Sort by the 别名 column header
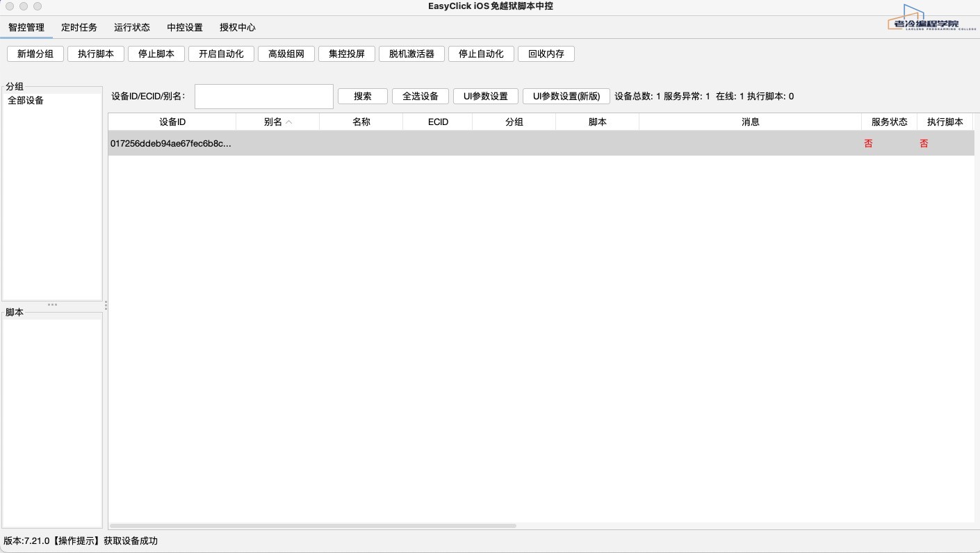 [x=278, y=122]
